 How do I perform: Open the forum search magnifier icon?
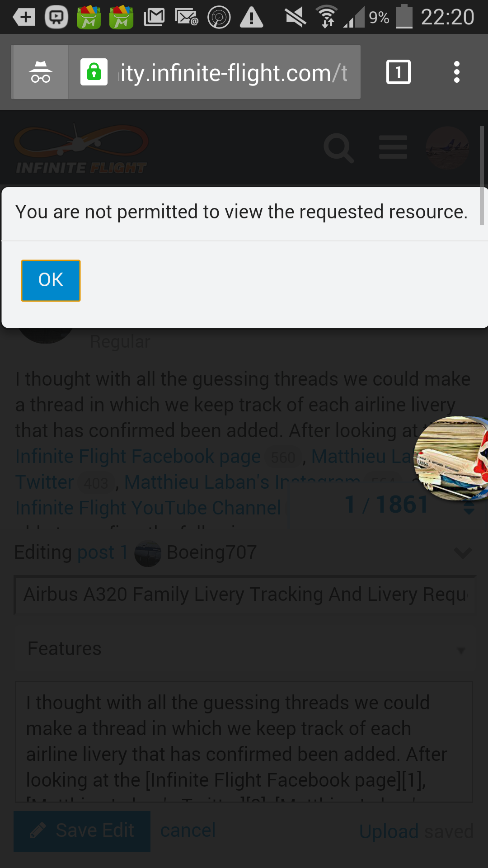point(338,148)
